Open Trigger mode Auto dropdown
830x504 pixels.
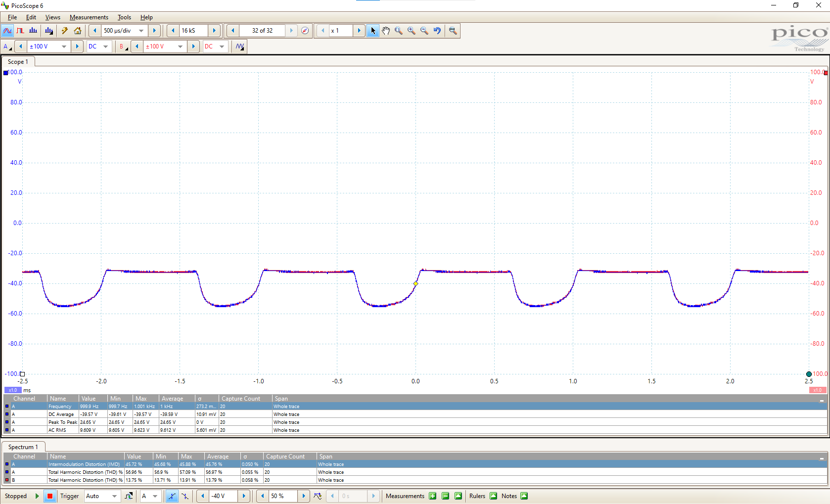tap(115, 496)
